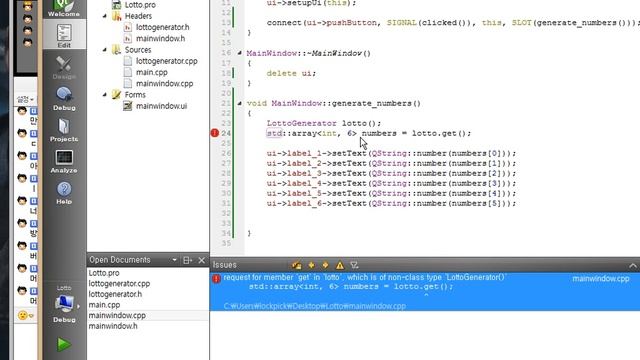Go to next issue arrow
Image resolution: width=640 pixels, height=360 pixels.
(325, 265)
